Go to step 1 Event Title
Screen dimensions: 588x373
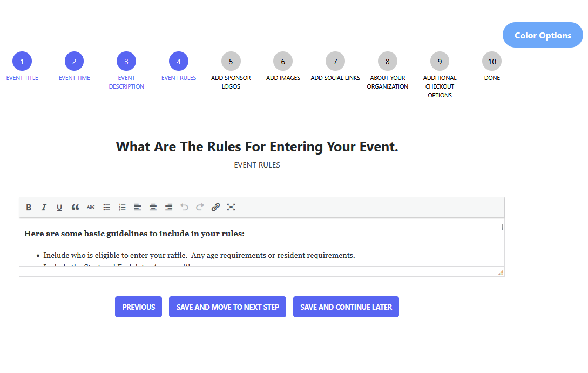22,62
